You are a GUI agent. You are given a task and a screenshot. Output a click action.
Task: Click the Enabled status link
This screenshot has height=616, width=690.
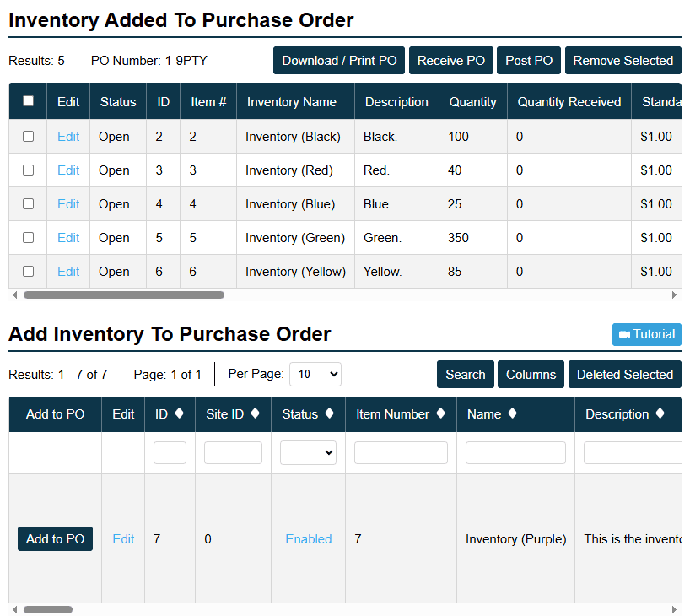click(309, 539)
